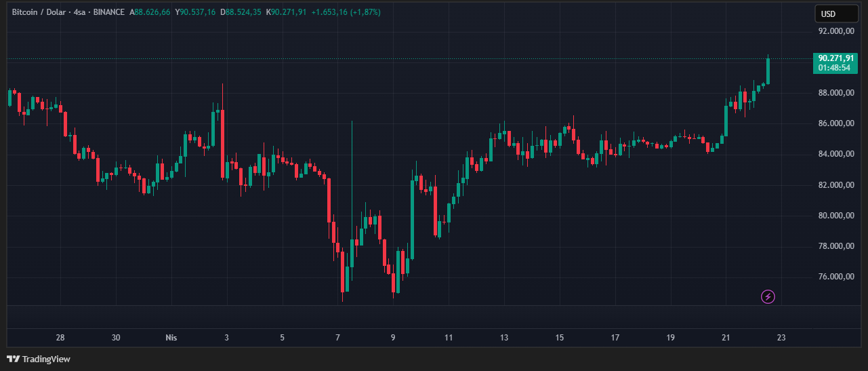Click the 80.000,00 price axis label
Screen dimensions: 868x371
click(835, 216)
